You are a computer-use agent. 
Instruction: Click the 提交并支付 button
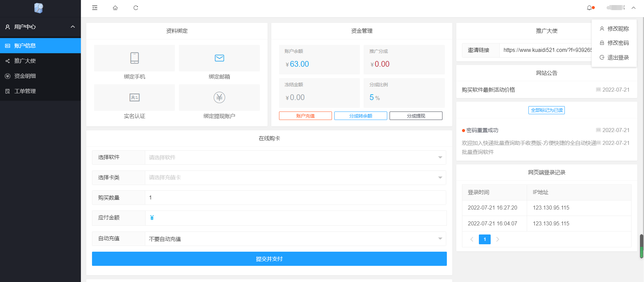pos(269,259)
